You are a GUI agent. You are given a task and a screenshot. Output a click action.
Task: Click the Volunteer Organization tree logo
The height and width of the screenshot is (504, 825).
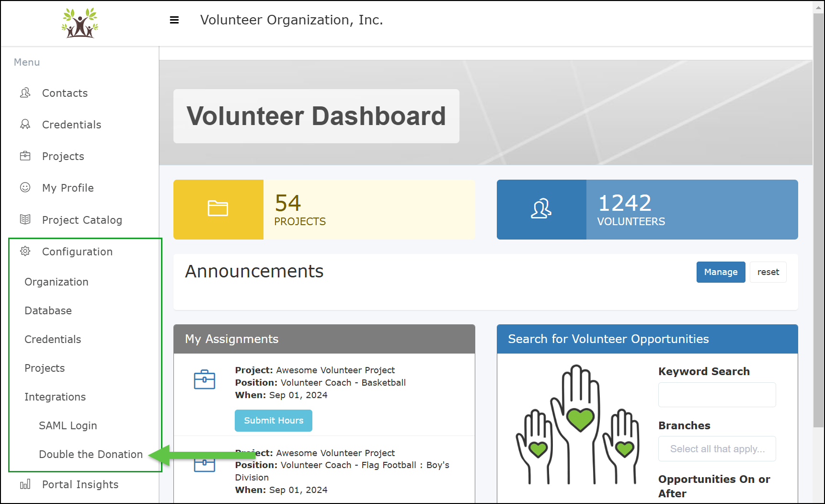pyautogui.click(x=80, y=23)
